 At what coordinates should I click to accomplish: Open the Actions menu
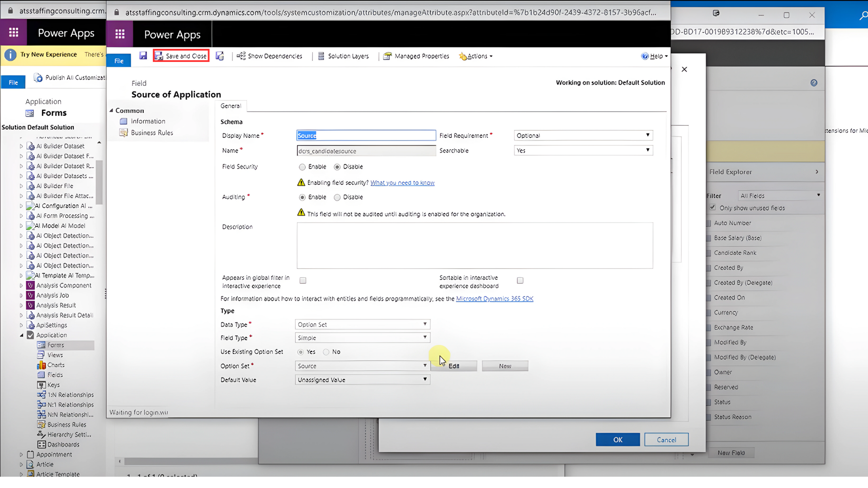476,56
